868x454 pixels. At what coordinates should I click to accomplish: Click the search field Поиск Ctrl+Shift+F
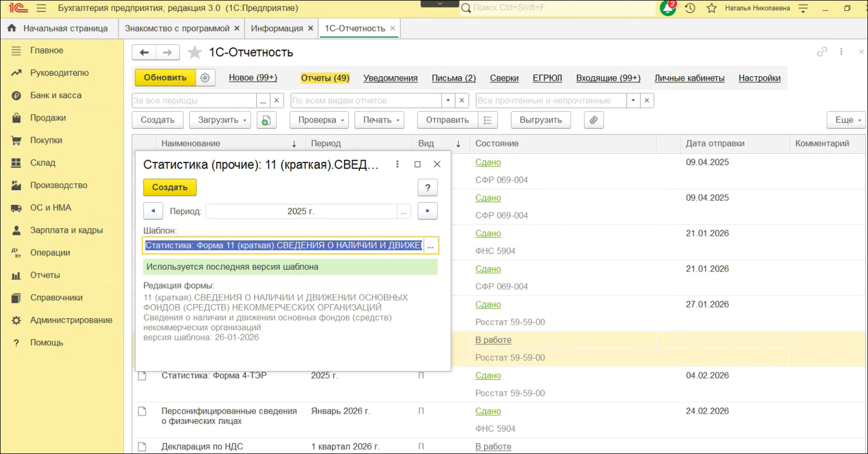[557, 8]
